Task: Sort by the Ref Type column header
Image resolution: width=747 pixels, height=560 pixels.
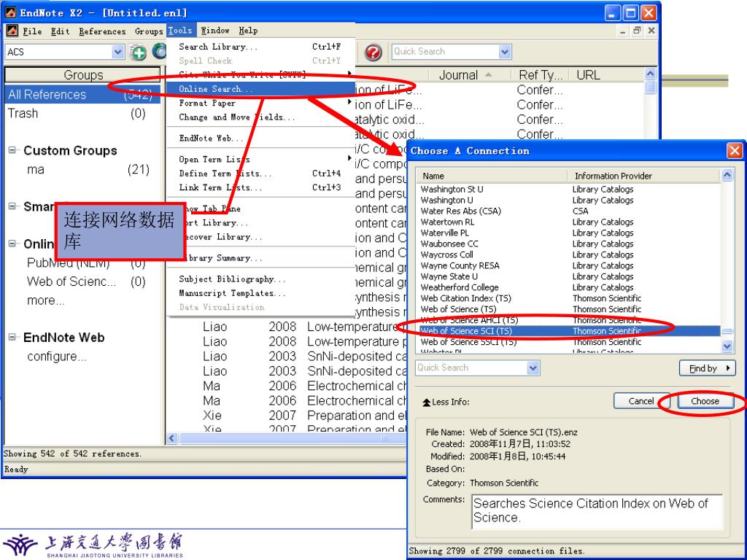Action: (x=540, y=75)
